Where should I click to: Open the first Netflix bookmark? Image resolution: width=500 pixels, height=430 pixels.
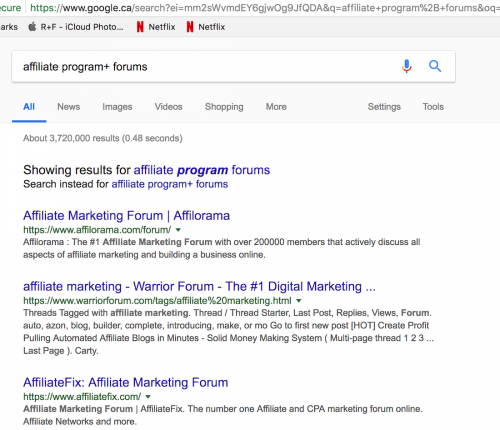tap(156, 27)
